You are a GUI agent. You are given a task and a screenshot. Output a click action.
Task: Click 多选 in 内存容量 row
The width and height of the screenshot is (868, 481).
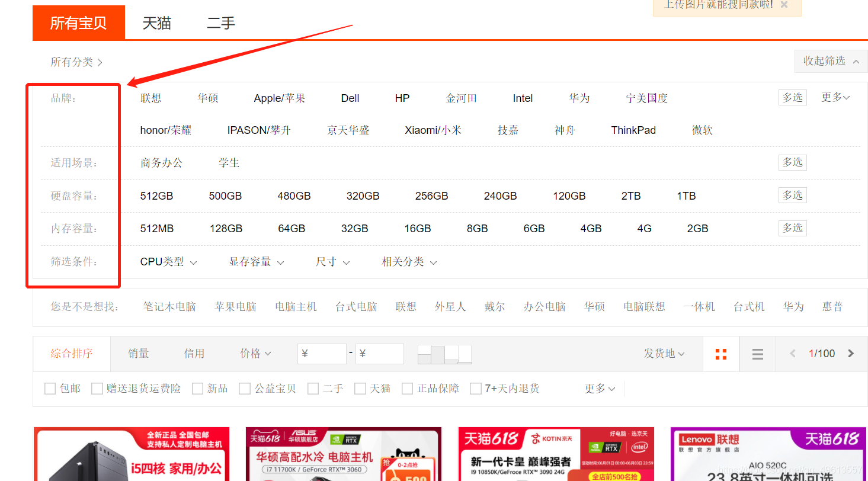(793, 228)
